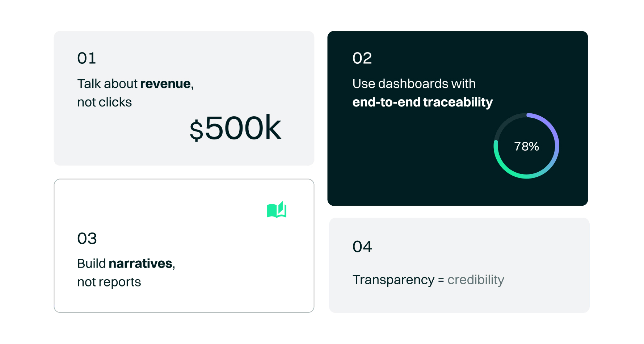Click the 04 card number

tap(362, 247)
